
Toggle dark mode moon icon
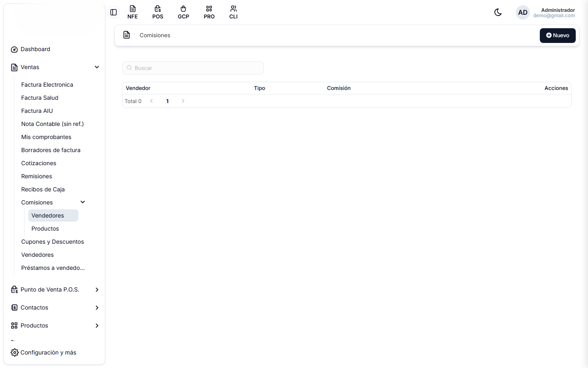(x=498, y=12)
